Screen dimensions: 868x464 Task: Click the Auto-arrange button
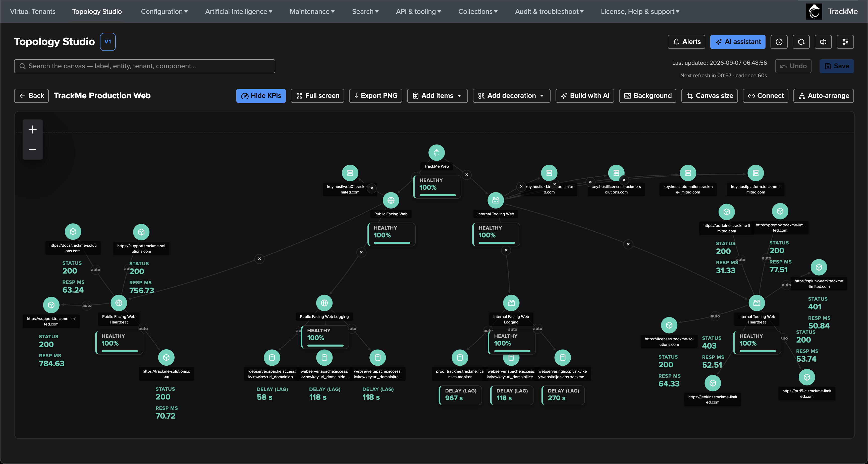point(824,96)
